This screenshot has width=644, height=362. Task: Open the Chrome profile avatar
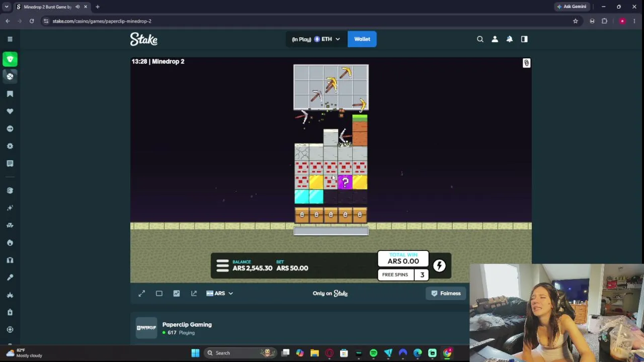[x=622, y=21]
